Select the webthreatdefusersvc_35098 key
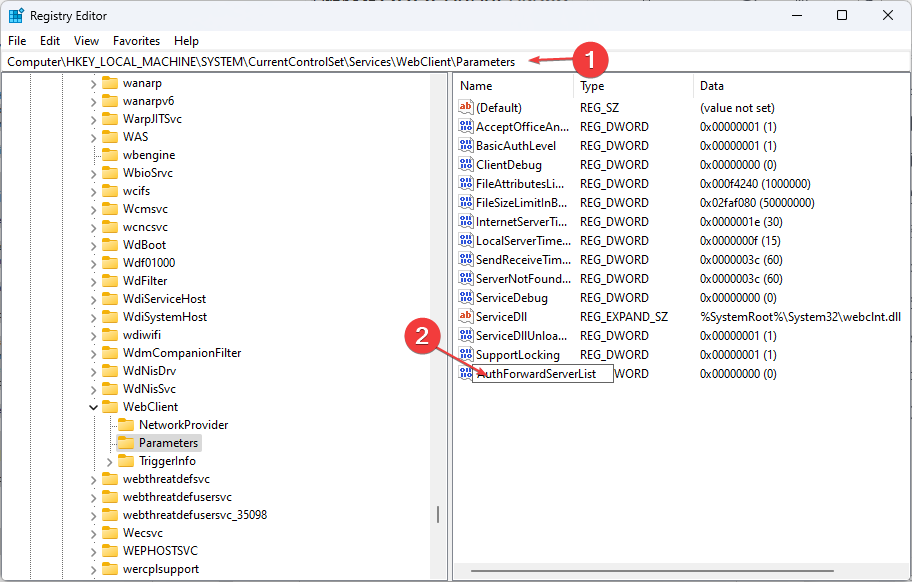Image resolution: width=912 pixels, height=582 pixels. 195,515
